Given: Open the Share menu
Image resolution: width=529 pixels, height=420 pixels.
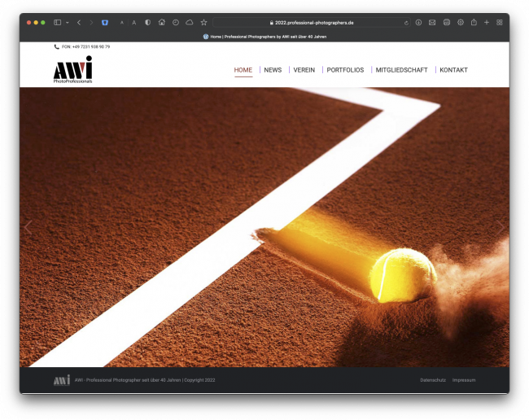Looking at the screenshot, I should point(474,23).
